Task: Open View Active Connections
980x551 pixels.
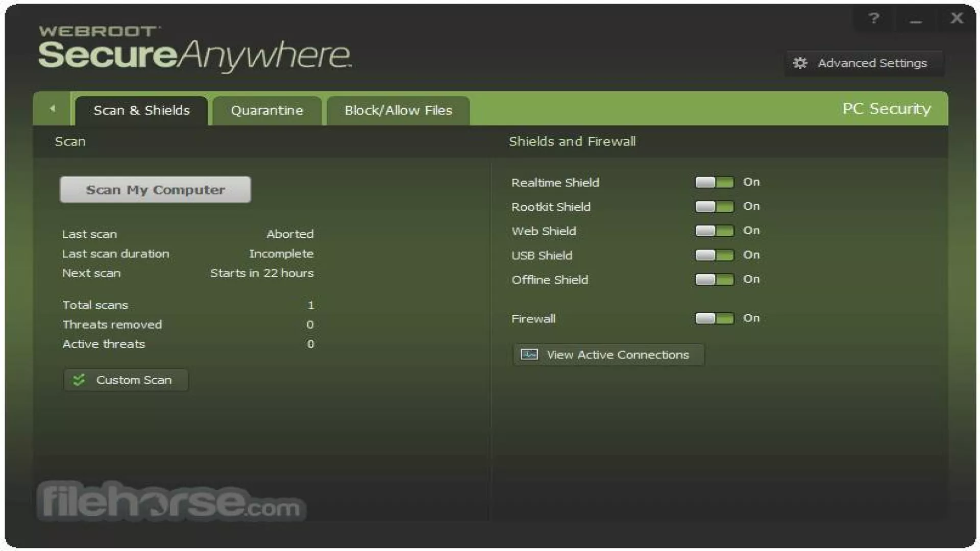Action: 617,355
